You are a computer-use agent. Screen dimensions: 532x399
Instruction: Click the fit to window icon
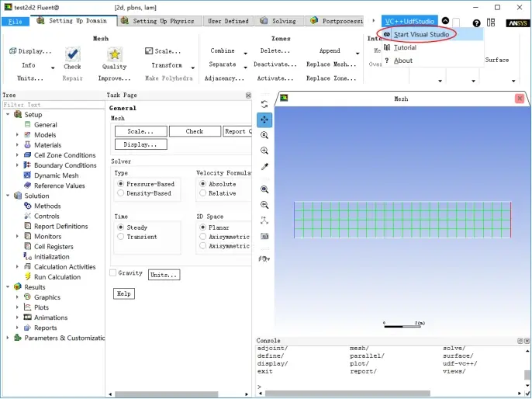[x=264, y=189]
